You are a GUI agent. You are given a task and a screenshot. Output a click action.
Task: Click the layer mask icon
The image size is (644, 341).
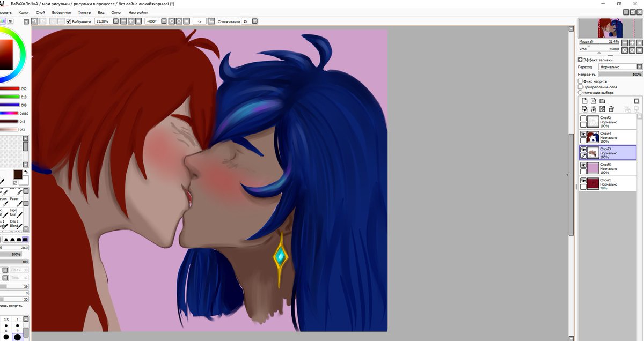pos(636,101)
